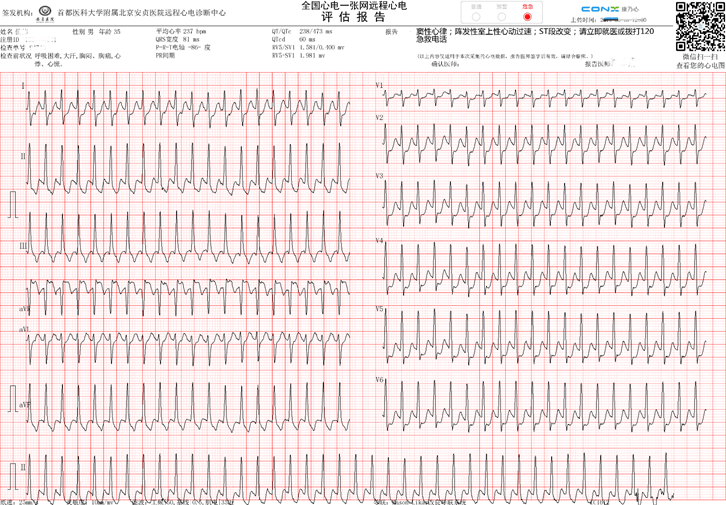Click the lead V6 label
The width and height of the screenshot is (726, 505).
point(379,380)
